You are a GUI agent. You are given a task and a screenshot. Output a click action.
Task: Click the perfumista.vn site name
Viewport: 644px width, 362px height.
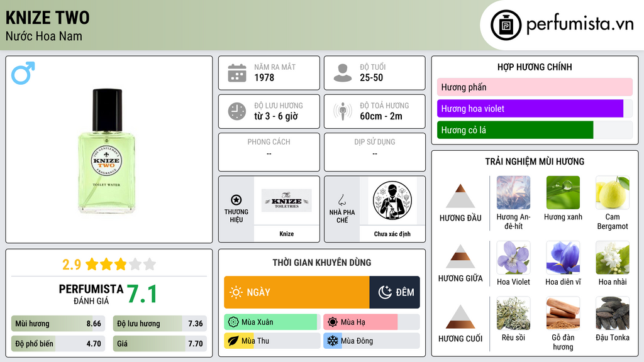pyautogui.click(x=580, y=24)
